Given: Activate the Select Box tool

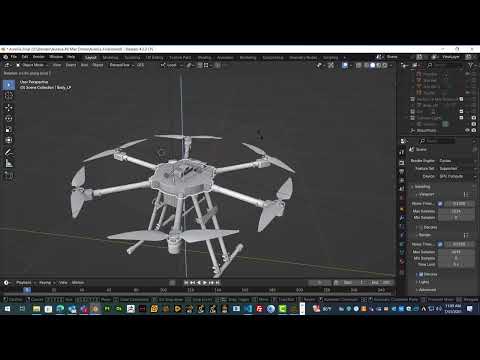Looking at the screenshot, I should click(x=9, y=85).
